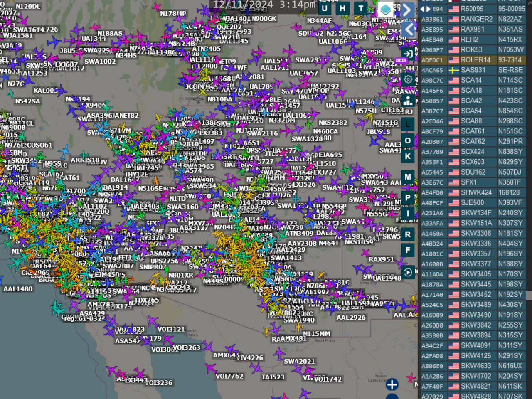Click the FDX265 label on the map
This screenshot has height=399, width=532.
tap(147, 300)
